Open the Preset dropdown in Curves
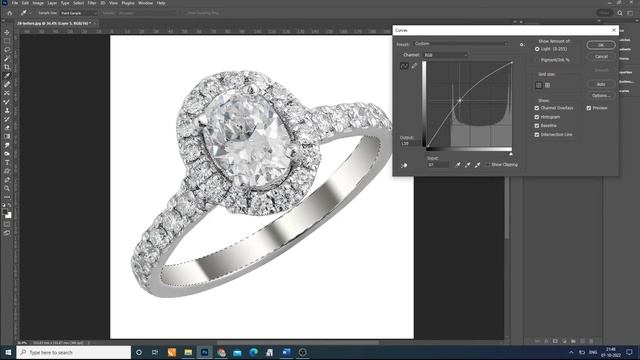640x360 pixels. tap(461, 44)
